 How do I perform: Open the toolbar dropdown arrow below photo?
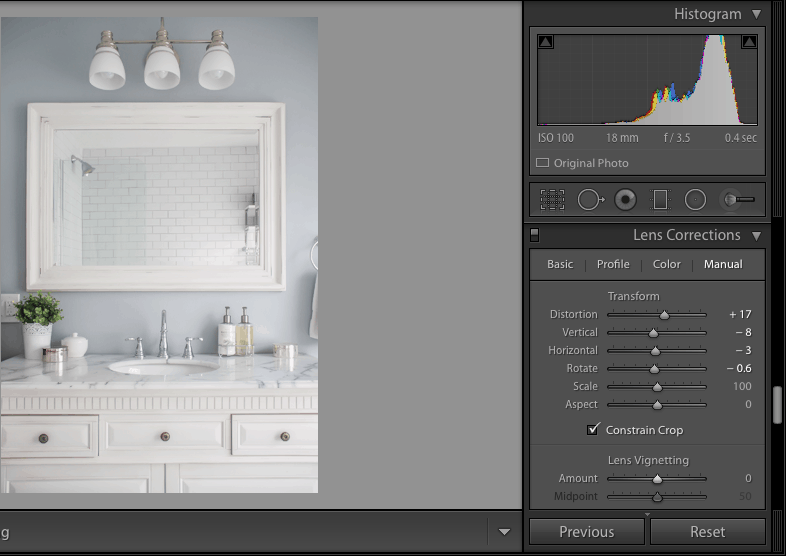pyautogui.click(x=504, y=532)
